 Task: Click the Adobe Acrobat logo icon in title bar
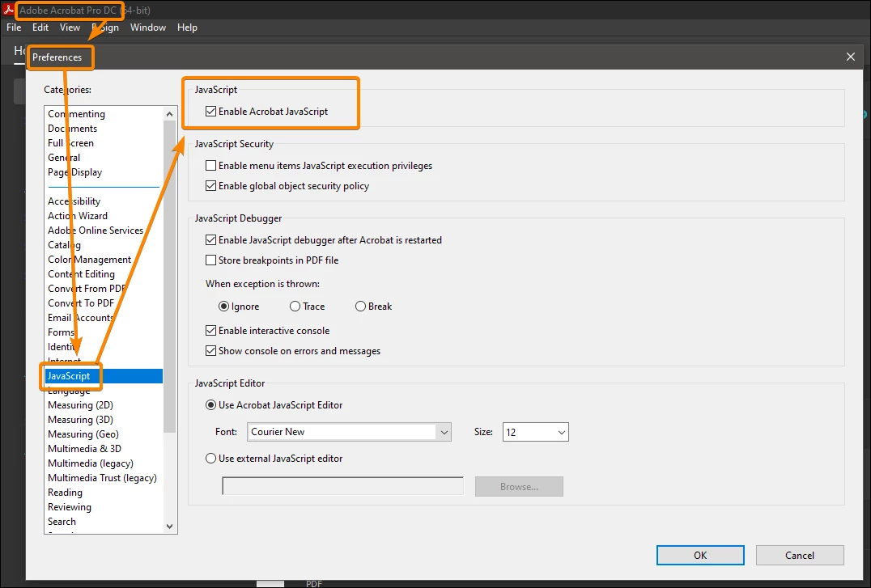tap(8, 10)
